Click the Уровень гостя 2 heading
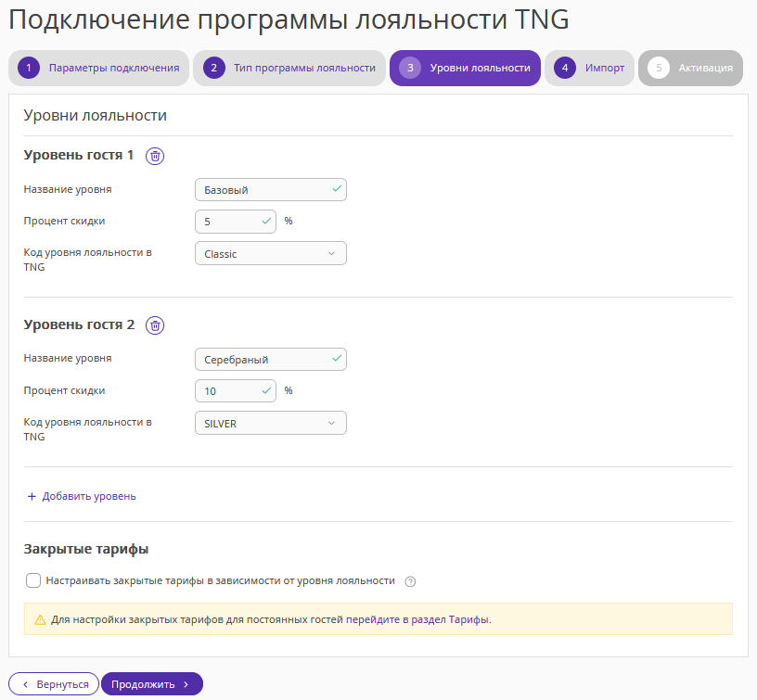This screenshot has height=700, width=757. 79,325
